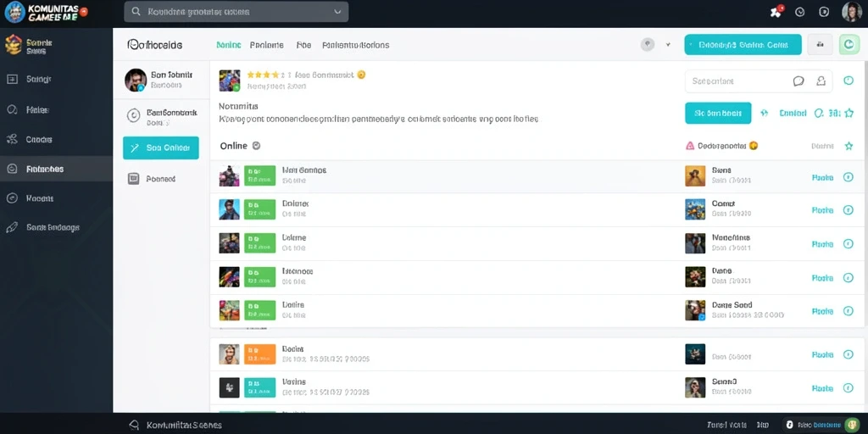
Task: Click the pink triangle warning icon
Action: pyautogui.click(x=690, y=146)
